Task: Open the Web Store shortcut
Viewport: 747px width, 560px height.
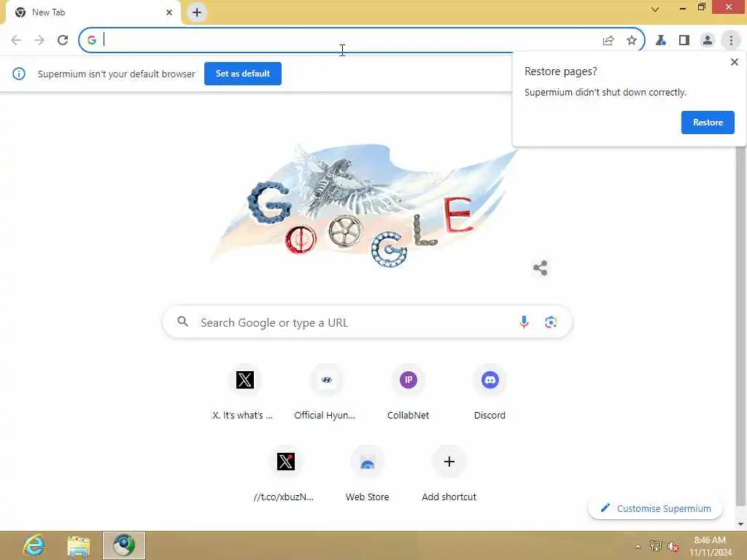Action: (x=368, y=474)
